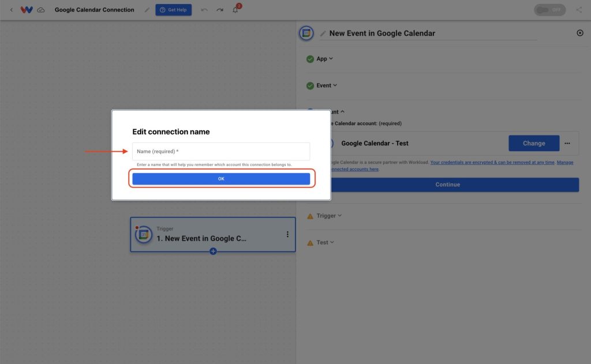Click the Google Calendar Connection workflow title
The image size is (591, 364).
click(94, 10)
